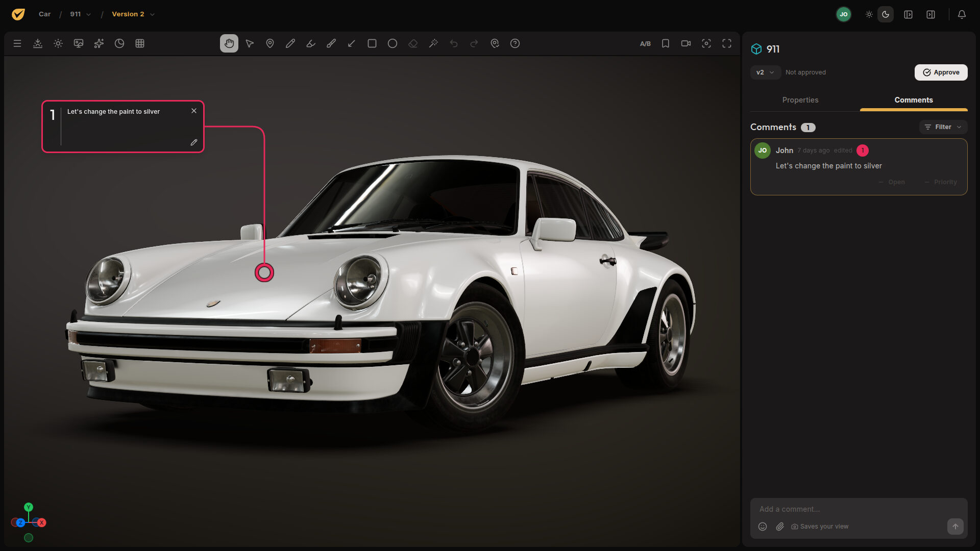Select the location pin comment tool
This screenshot has width=980, height=551.
[x=270, y=43]
